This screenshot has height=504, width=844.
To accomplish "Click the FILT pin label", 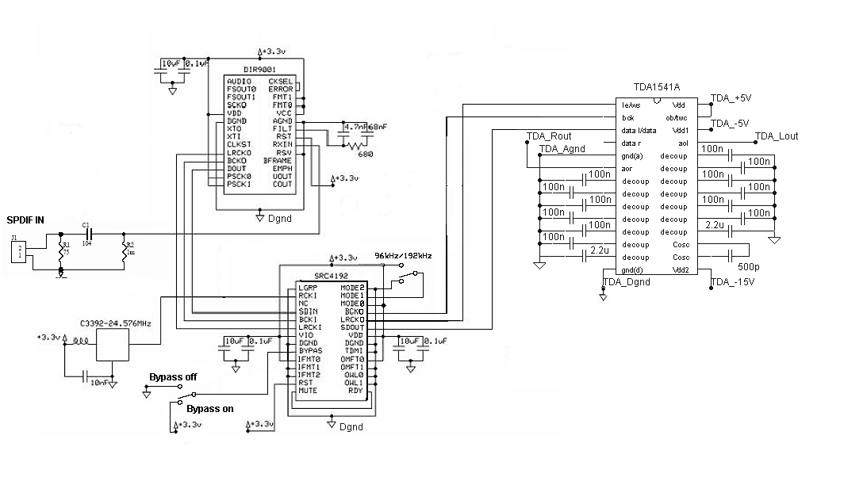I will [x=282, y=128].
